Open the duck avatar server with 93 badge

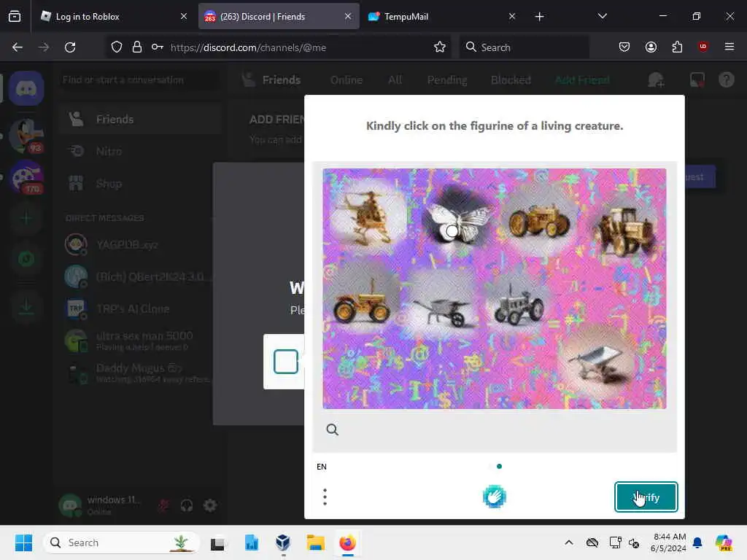click(x=27, y=136)
